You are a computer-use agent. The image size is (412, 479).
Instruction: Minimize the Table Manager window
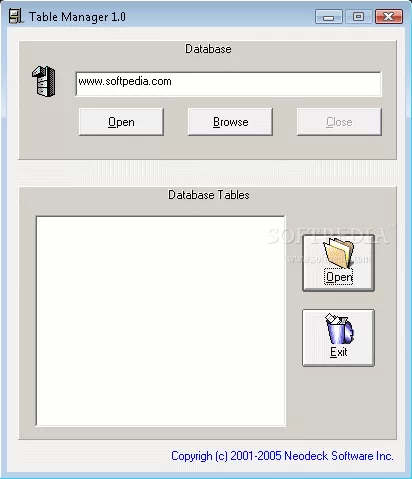click(x=328, y=16)
